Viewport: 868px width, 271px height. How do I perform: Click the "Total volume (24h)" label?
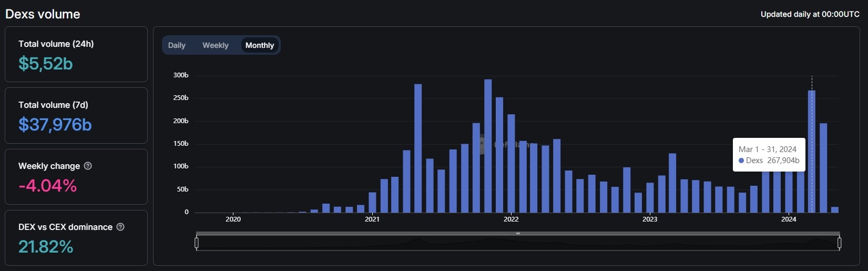pyautogui.click(x=56, y=44)
